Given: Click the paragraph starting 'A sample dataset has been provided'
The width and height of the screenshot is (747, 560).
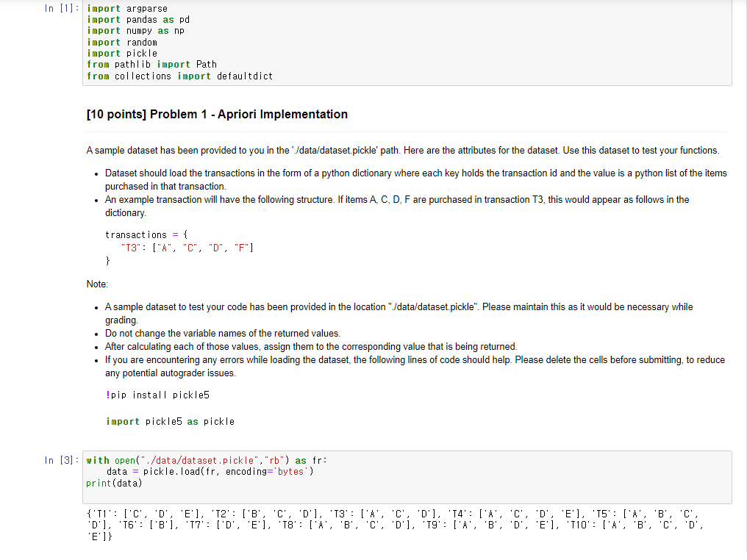Looking at the screenshot, I should (x=403, y=151).
